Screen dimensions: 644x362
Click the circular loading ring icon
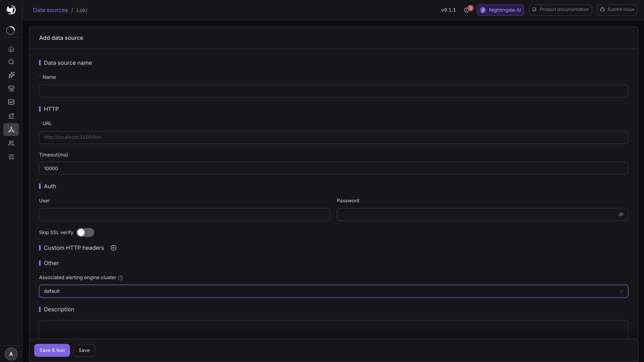click(x=10, y=31)
